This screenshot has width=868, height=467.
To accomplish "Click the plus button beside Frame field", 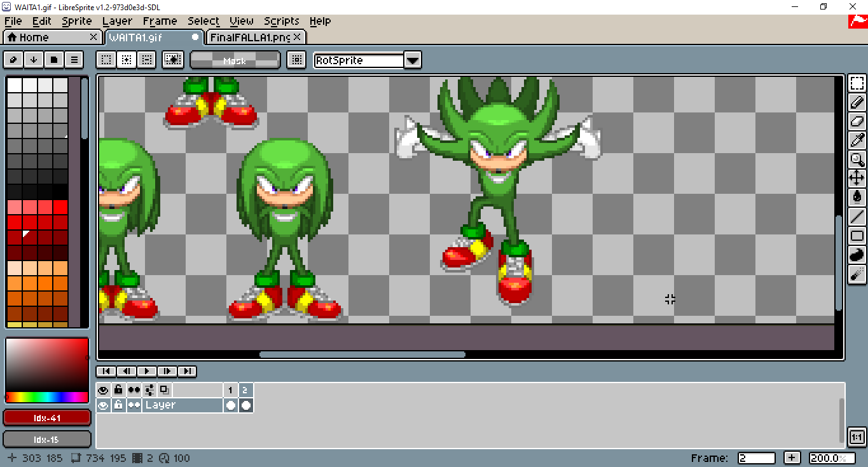I will [792, 458].
